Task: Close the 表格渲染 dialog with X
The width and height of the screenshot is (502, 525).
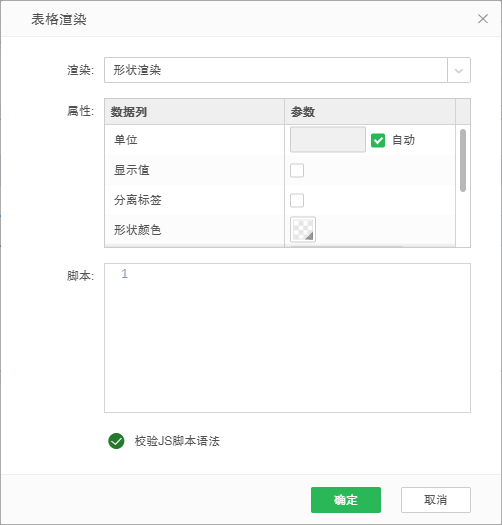Action: tap(483, 19)
